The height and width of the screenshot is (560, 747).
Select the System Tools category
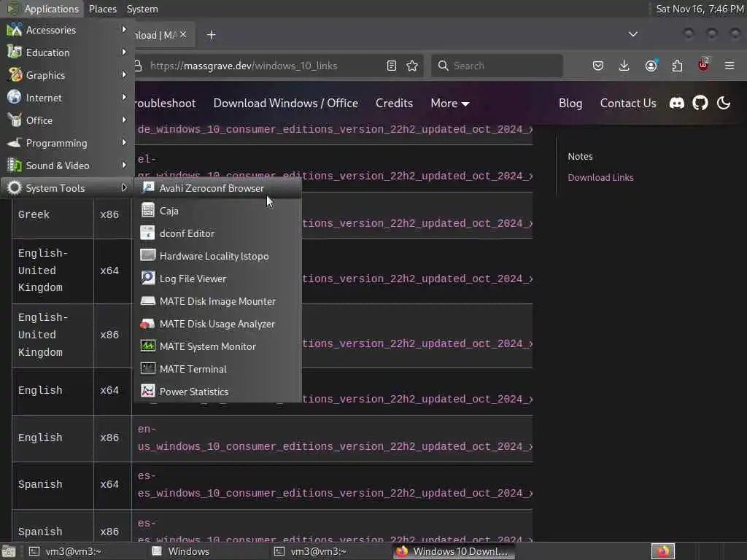pyautogui.click(x=66, y=188)
